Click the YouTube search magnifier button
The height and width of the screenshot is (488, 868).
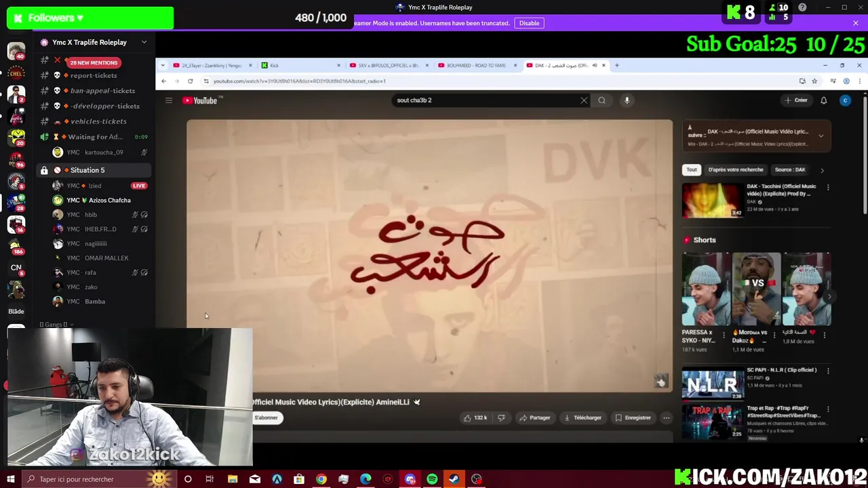coord(601,100)
